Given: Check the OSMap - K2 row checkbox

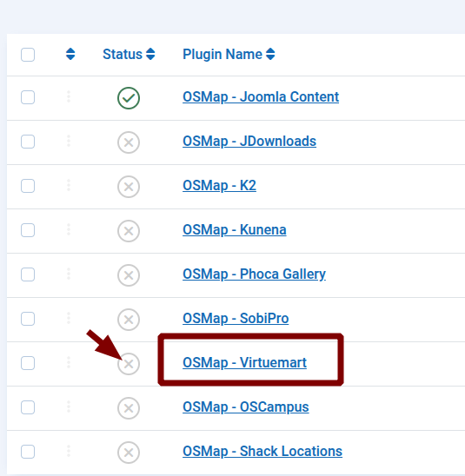Looking at the screenshot, I should click(x=28, y=186).
